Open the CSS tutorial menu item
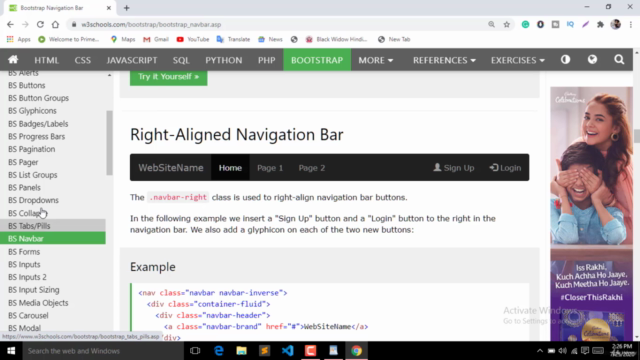The width and height of the screenshot is (640, 360). (x=82, y=60)
